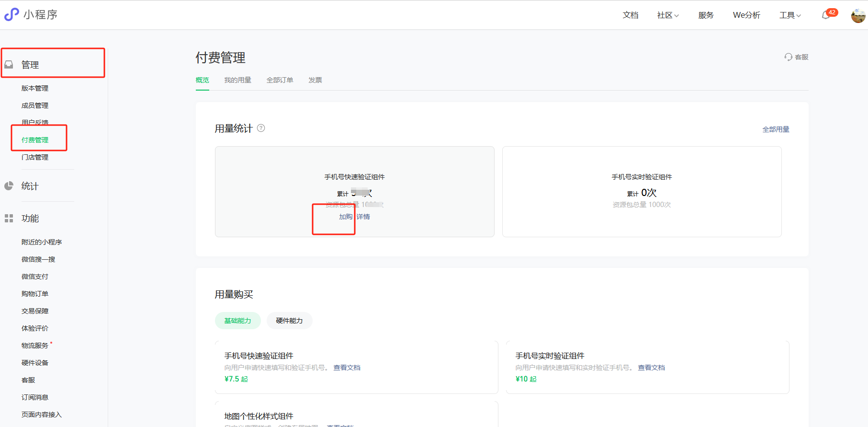868x427 pixels.
Task: Open 交易保障 in the sidebar
Action: click(35, 311)
